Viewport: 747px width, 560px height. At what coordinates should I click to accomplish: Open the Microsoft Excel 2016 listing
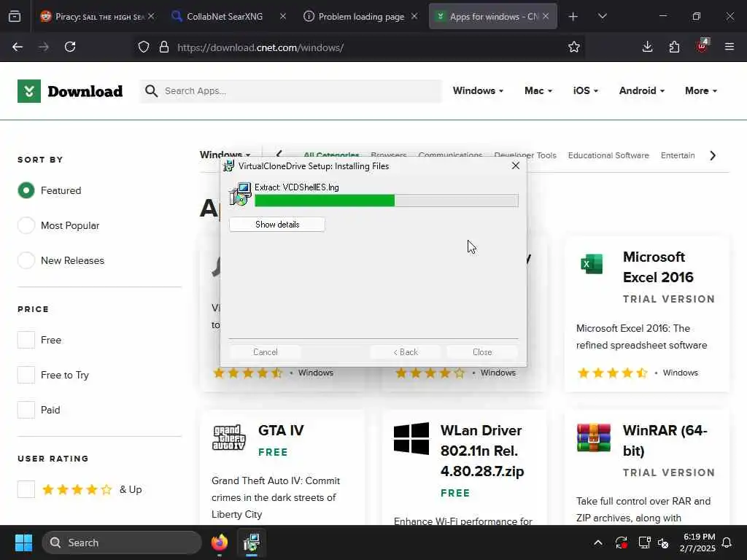[658, 267]
